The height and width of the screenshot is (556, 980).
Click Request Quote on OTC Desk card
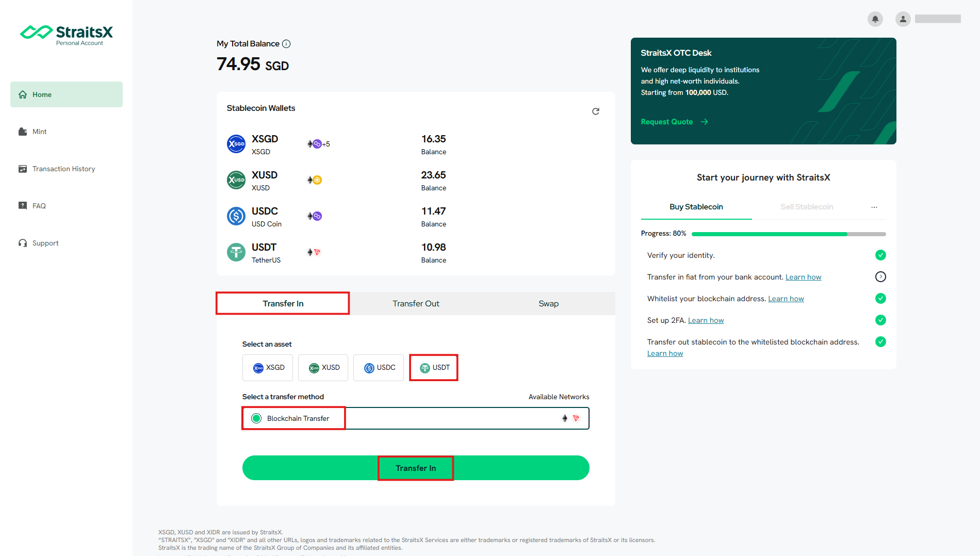pos(675,122)
